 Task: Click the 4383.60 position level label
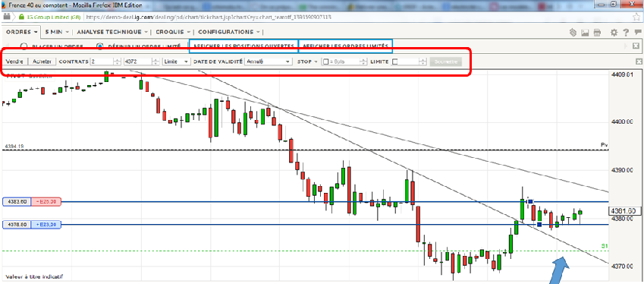(17, 202)
